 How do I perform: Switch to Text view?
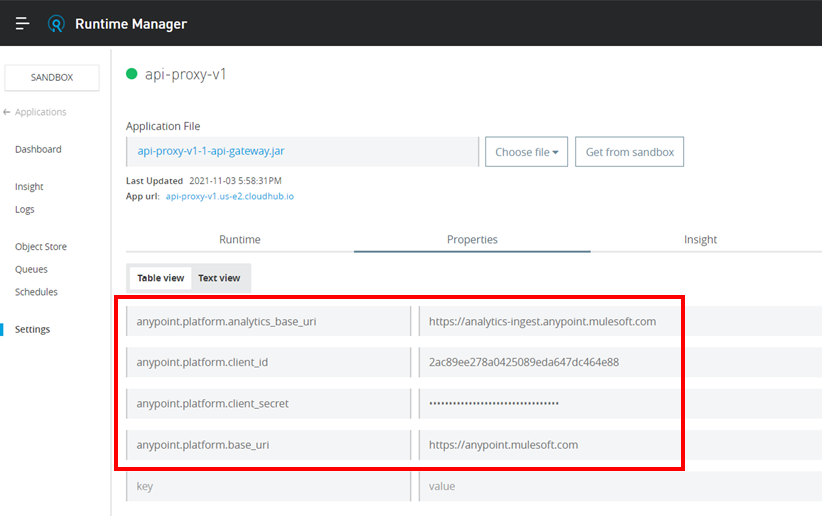pyautogui.click(x=219, y=278)
